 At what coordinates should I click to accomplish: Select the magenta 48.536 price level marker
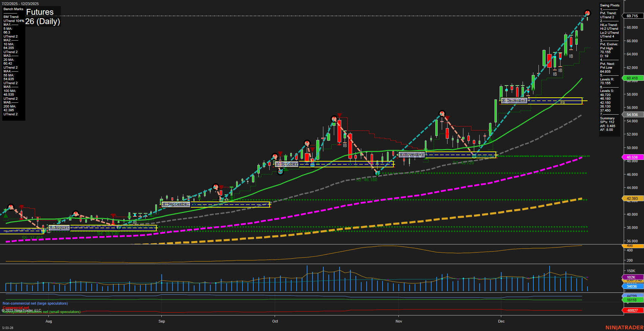(632, 157)
